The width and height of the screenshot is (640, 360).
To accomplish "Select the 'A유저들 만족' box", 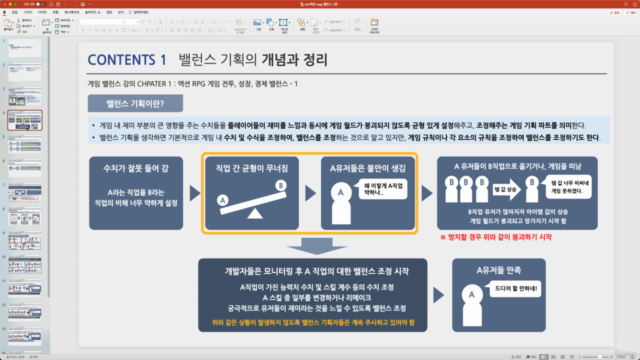I will (x=499, y=295).
